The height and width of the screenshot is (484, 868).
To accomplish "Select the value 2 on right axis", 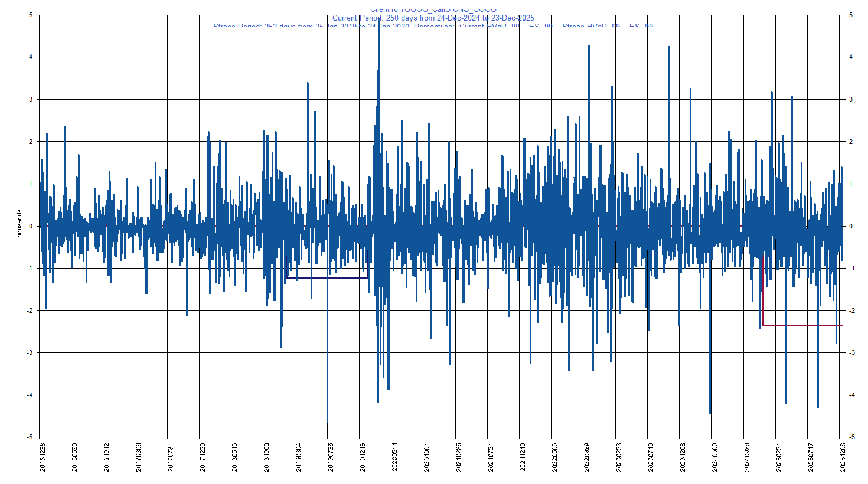I will coord(851,142).
